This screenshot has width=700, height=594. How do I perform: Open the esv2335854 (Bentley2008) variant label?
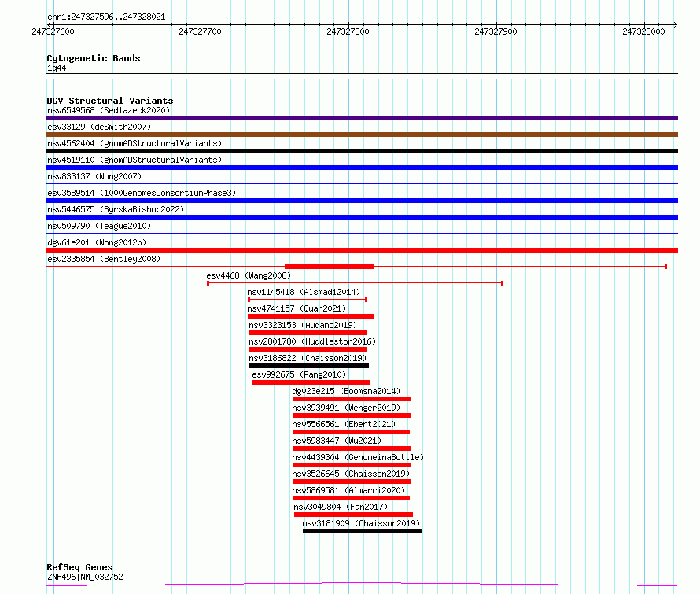[x=103, y=259]
